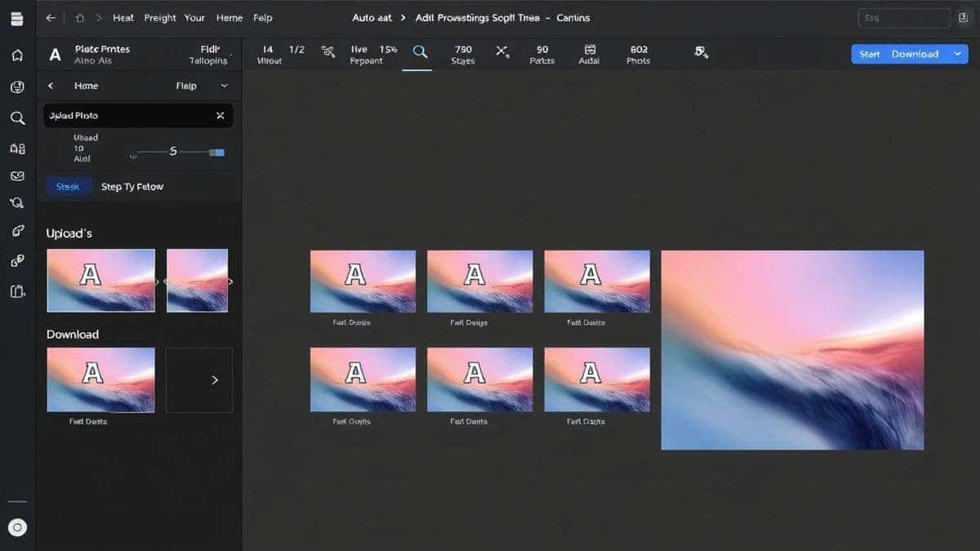Collapse the panel with the chevron left of Heme
This screenshot has width=980, height=551.
(51, 86)
